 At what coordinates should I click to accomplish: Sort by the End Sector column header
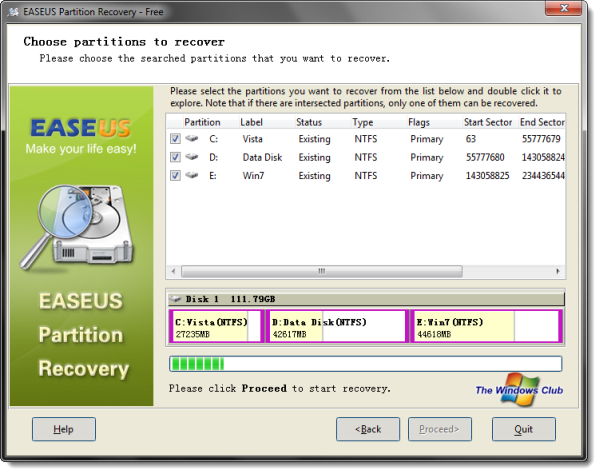[542, 122]
